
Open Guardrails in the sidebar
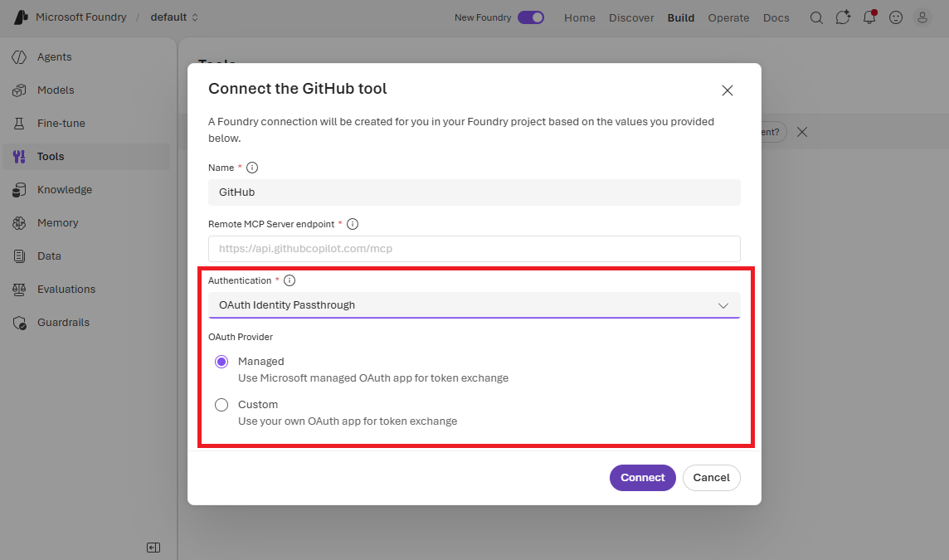click(86, 323)
